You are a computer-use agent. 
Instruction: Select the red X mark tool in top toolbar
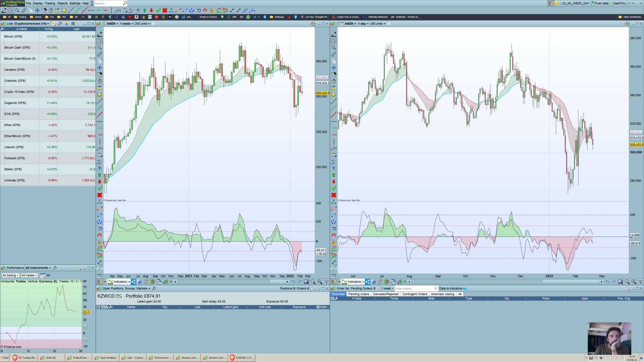pos(165,10)
